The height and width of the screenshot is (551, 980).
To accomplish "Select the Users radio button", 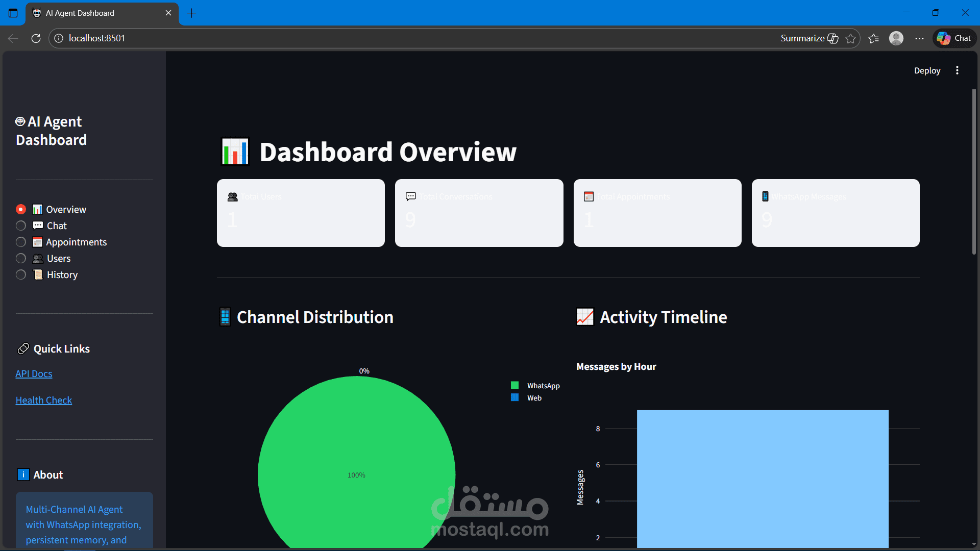I will coord(21,258).
